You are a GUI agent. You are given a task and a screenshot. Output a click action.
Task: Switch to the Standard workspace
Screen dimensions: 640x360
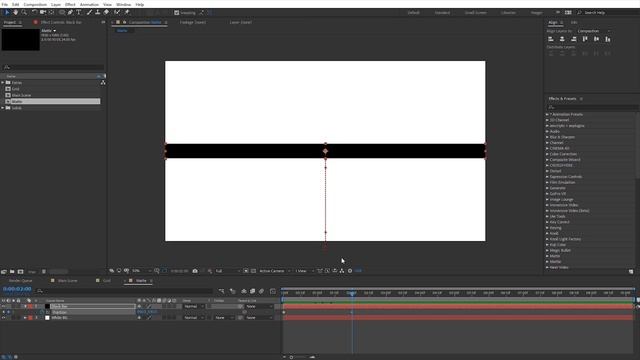click(x=442, y=13)
